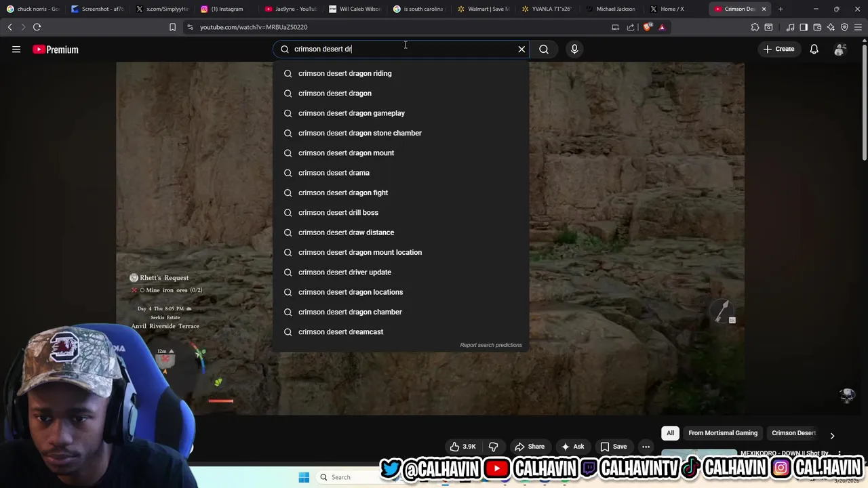Go to YouTube Premium home logo

[x=56, y=49]
